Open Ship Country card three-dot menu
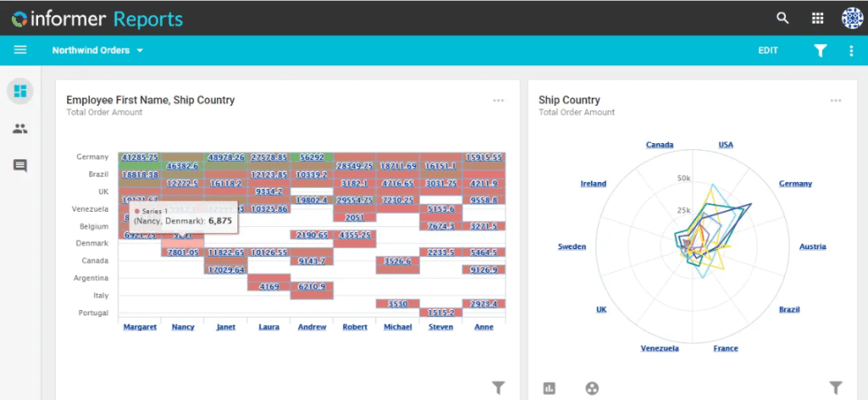Screen dimensions: 868x400 click(x=836, y=101)
